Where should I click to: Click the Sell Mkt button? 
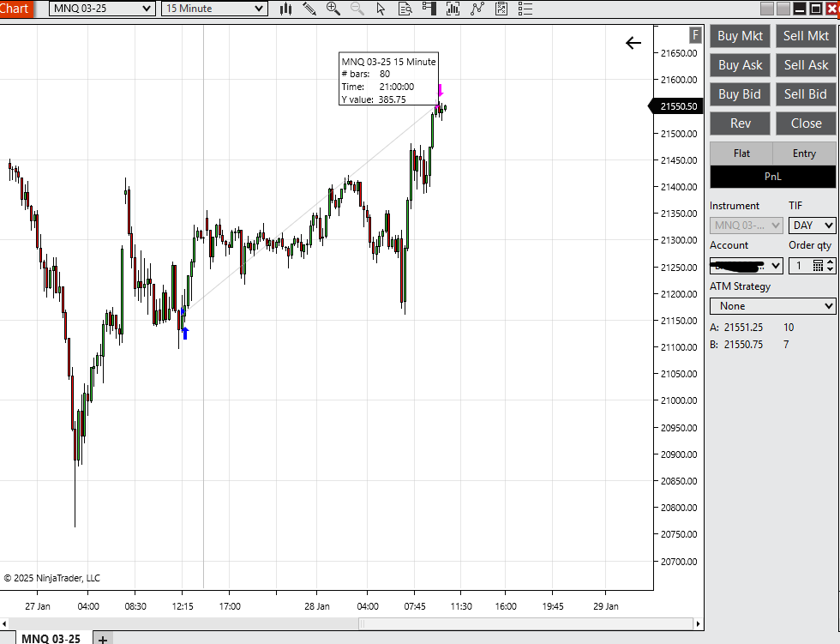tap(806, 36)
